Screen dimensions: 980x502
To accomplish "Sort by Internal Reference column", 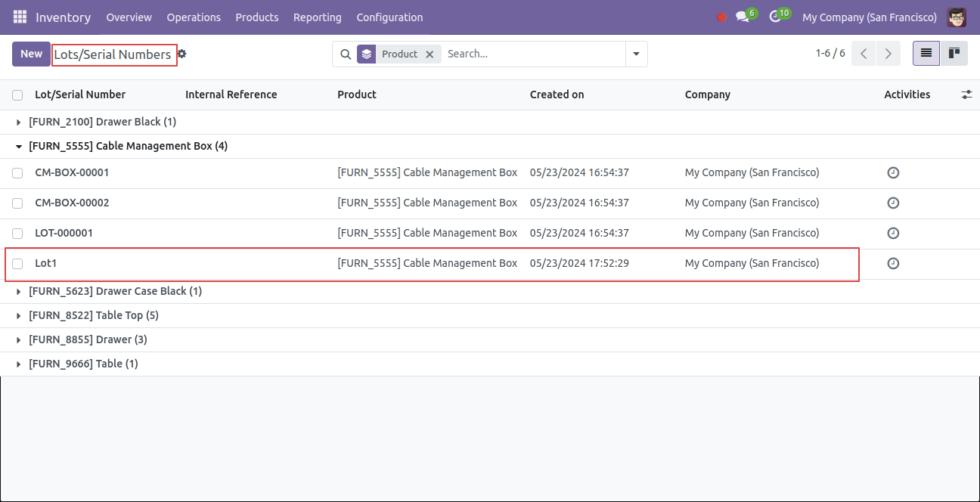I will pos(231,95).
